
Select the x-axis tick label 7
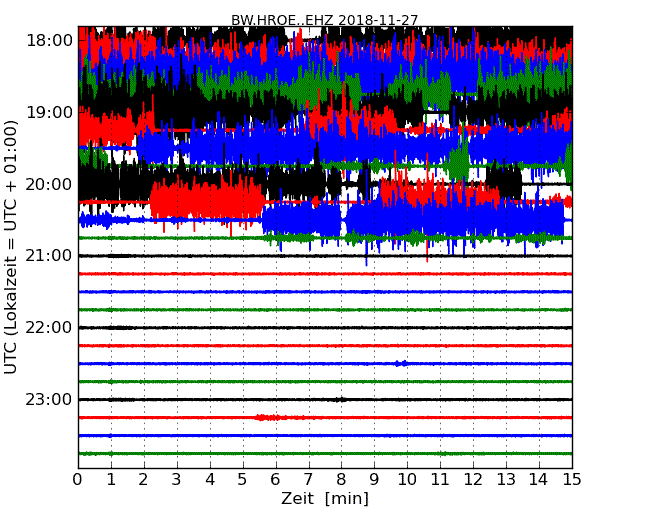click(x=308, y=479)
